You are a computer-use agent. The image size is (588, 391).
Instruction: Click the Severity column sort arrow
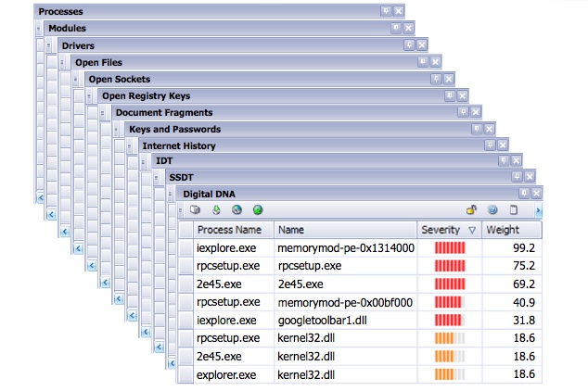coord(472,229)
